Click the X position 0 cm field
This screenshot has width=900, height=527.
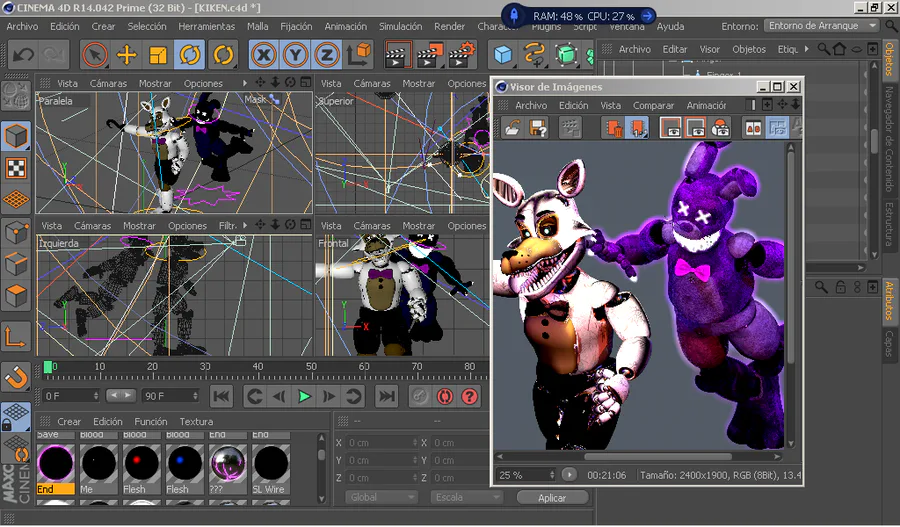click(x=381, y=443)
